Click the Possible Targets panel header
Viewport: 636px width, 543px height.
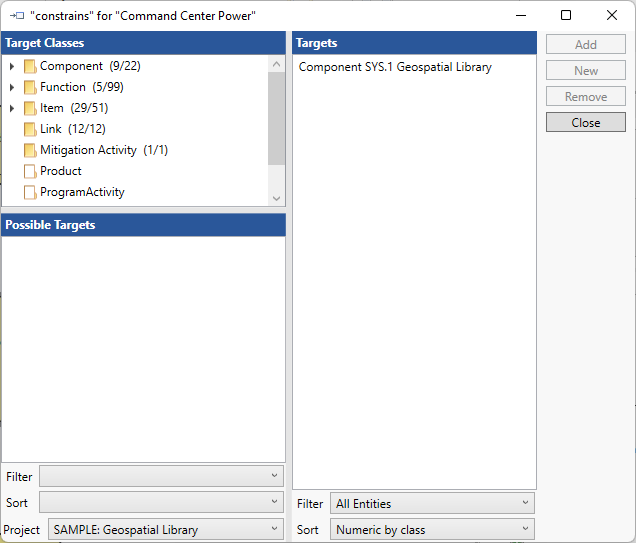[x=144, y=225]
